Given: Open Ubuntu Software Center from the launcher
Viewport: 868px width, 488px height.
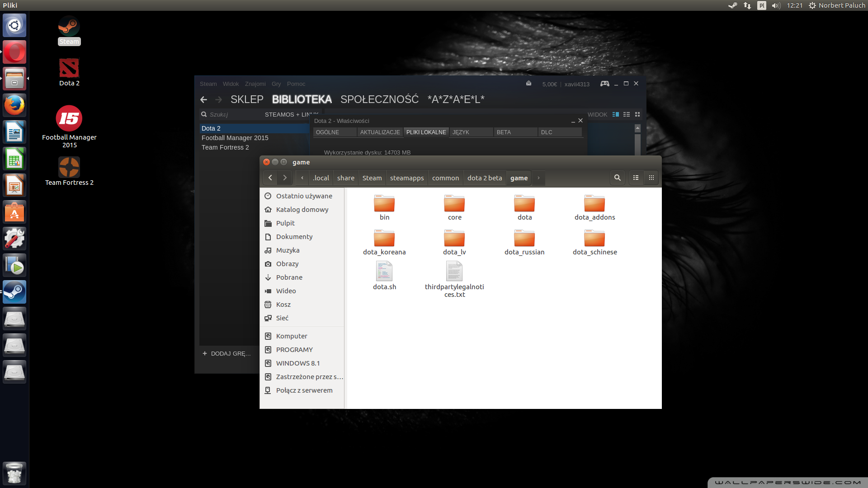Looking at the screenshot, I should coord(14,212).
